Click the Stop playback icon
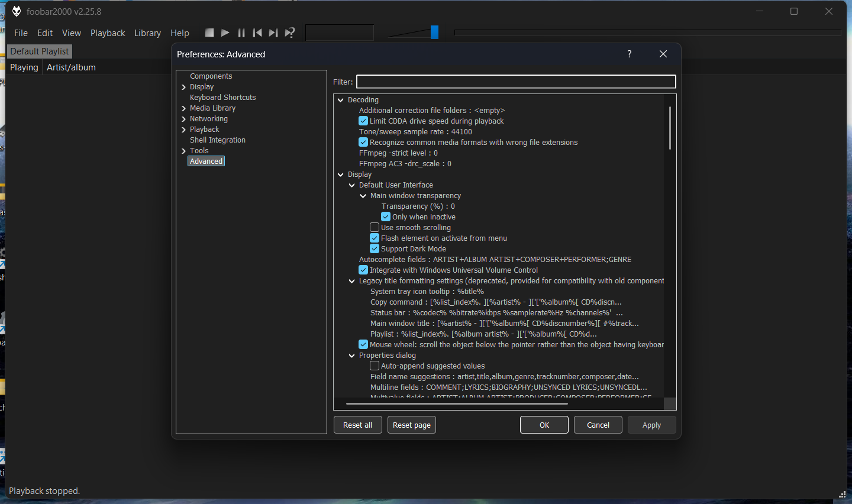 point(209,33)
